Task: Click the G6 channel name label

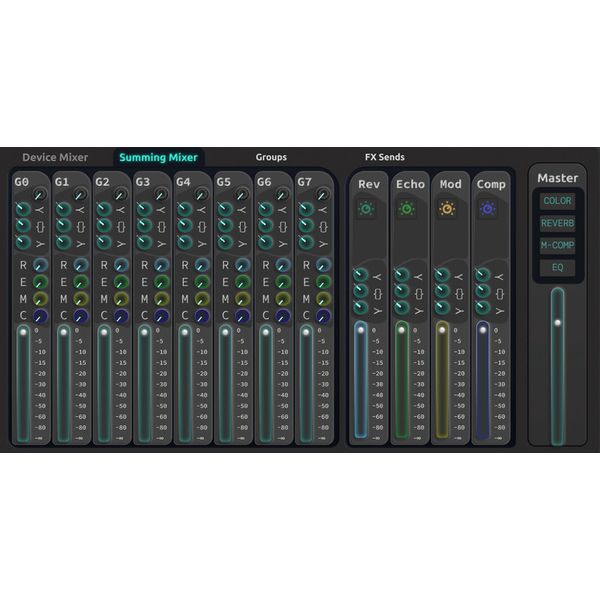Action: tap(264, 182)
